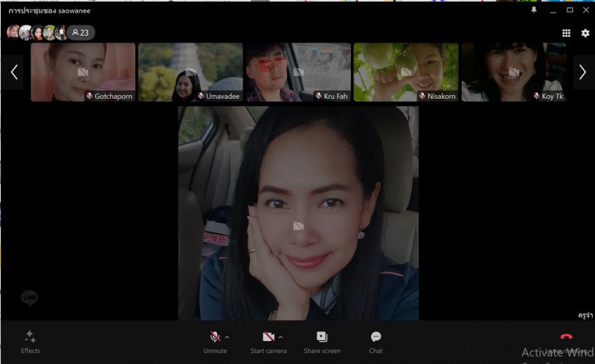This screenshot has width=595, height=364.
Task: Click the participant avatars group at top left
Action: [36, 33]
